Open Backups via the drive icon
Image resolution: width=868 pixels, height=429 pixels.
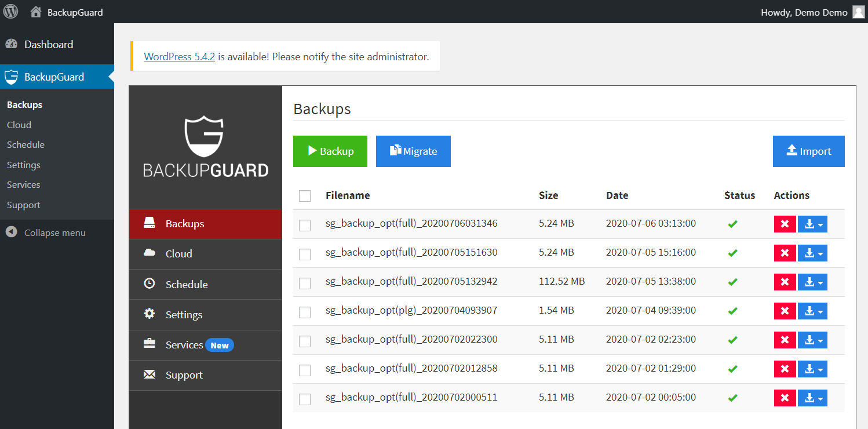150,223
